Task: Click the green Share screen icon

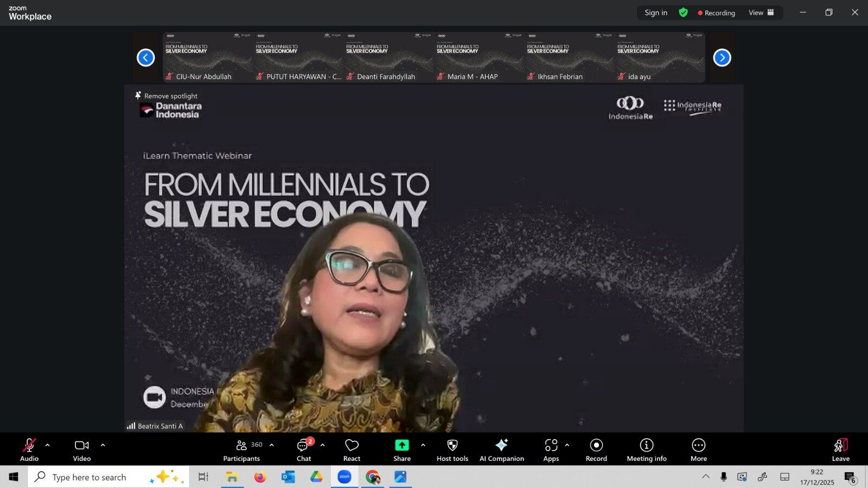Action: click(x=401, y=445)
